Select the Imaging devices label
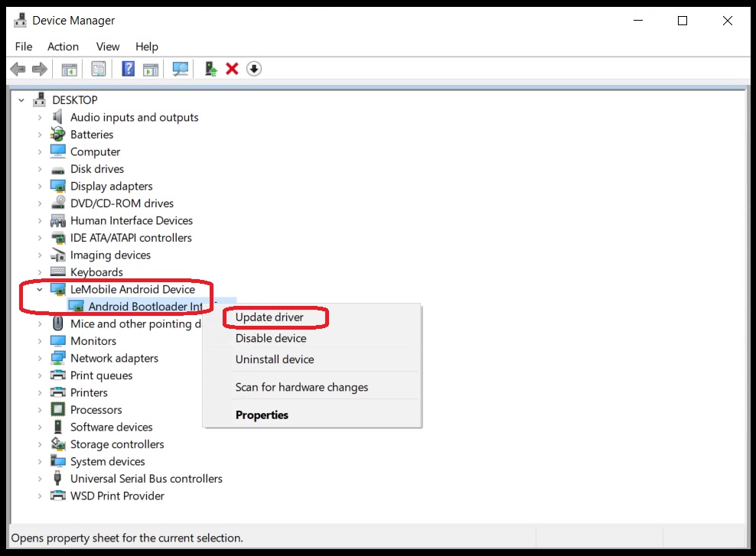 pyautogui.click(x=110, y=255)
